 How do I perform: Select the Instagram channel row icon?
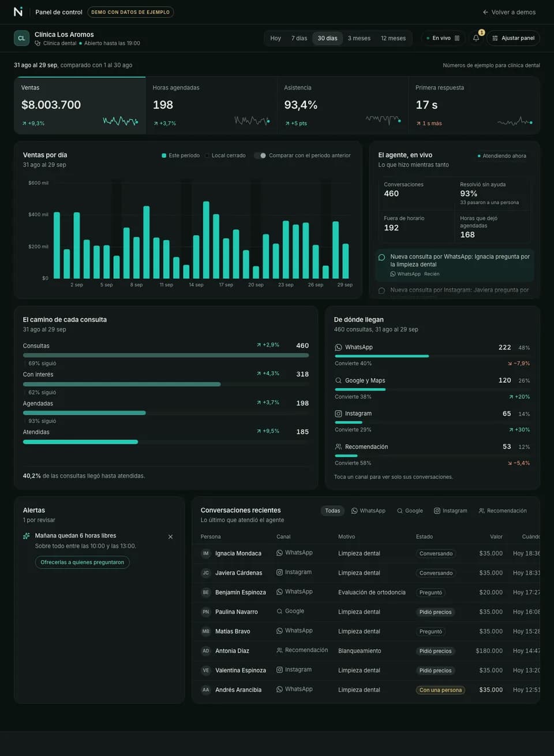point(338,414)
